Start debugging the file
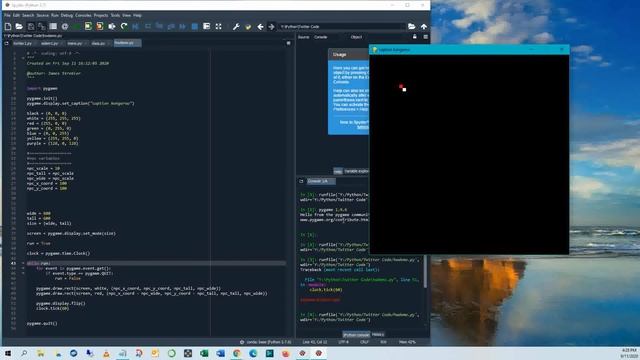Image resolution: width=640 pixels, height=360 pixels. (136, 27)
